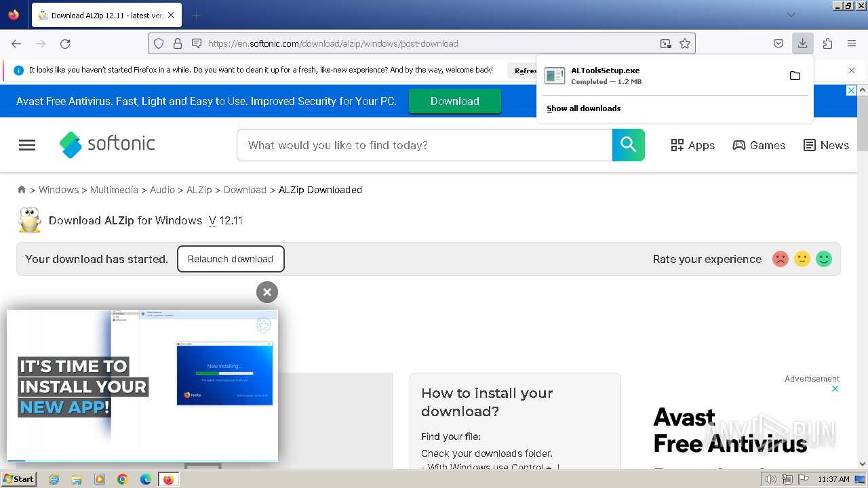Image resolution: width=868 pixels, height=488 pixels.
Task: Open Windows Media Player taskbar icon
Action: pos(100,479)
